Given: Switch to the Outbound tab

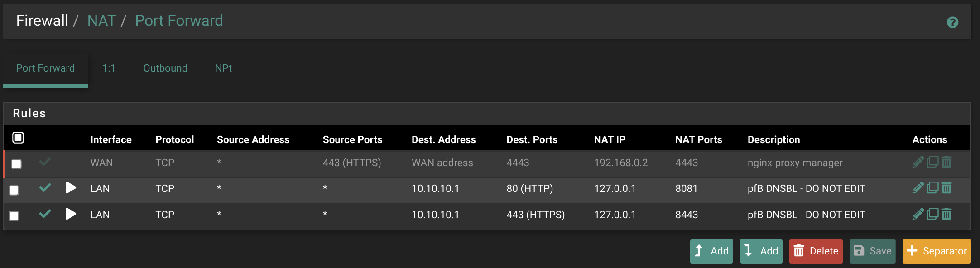Looking at the screenshot, I should (165, 68).
